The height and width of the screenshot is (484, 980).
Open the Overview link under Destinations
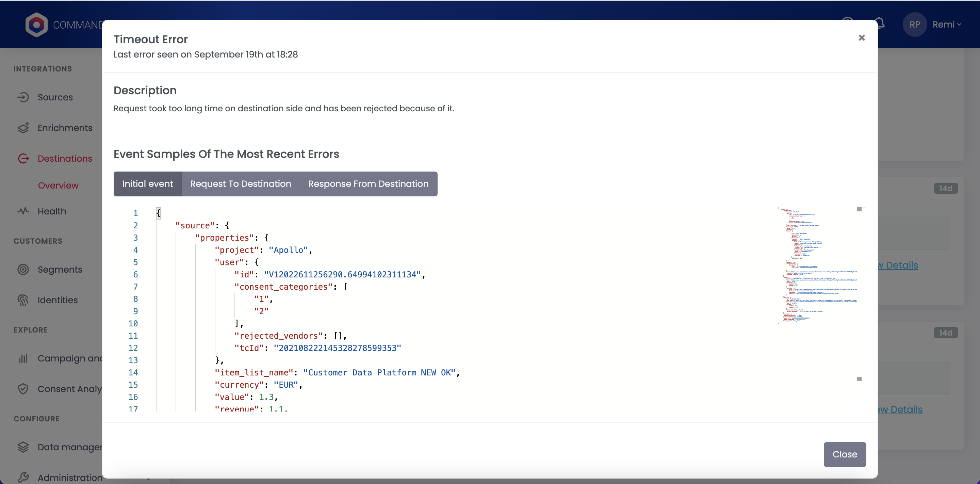(x=58, y=185)
